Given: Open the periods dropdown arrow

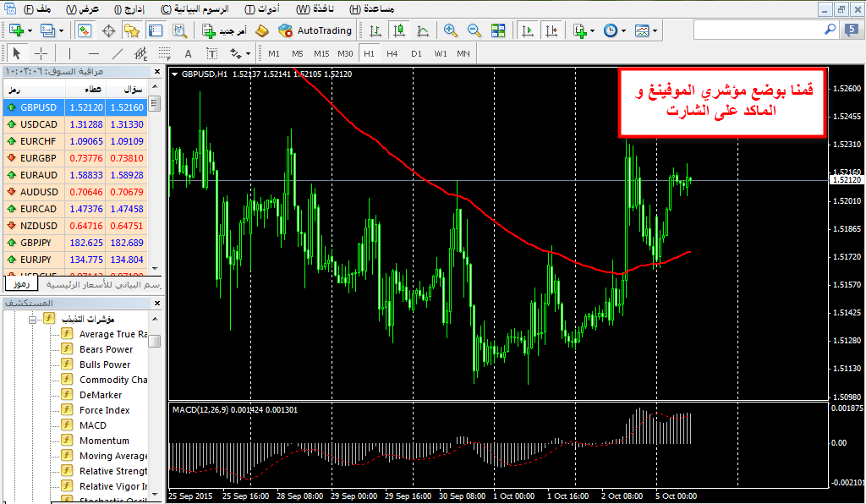Looking at the screenshot, I should (623, 31).
